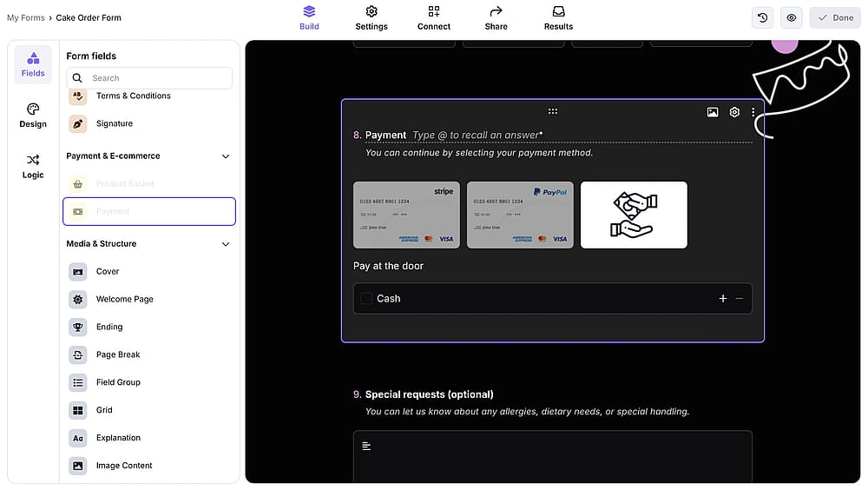
Task: Open the Logic panel
Action: [33, 166]
